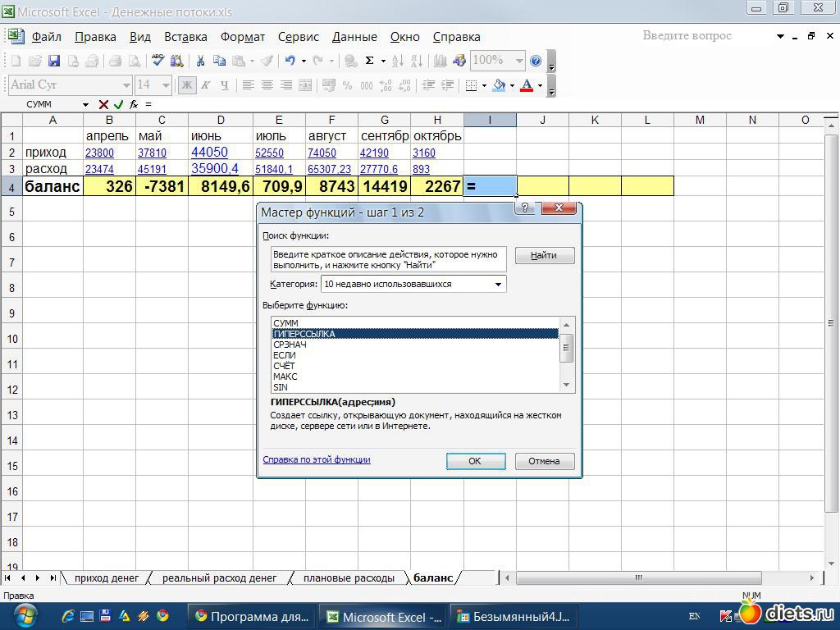This screenshot has width=840, height=630.
Task: Click the AutoSum sigma icon
Action: pyautogui.click(x=370, y=61)
